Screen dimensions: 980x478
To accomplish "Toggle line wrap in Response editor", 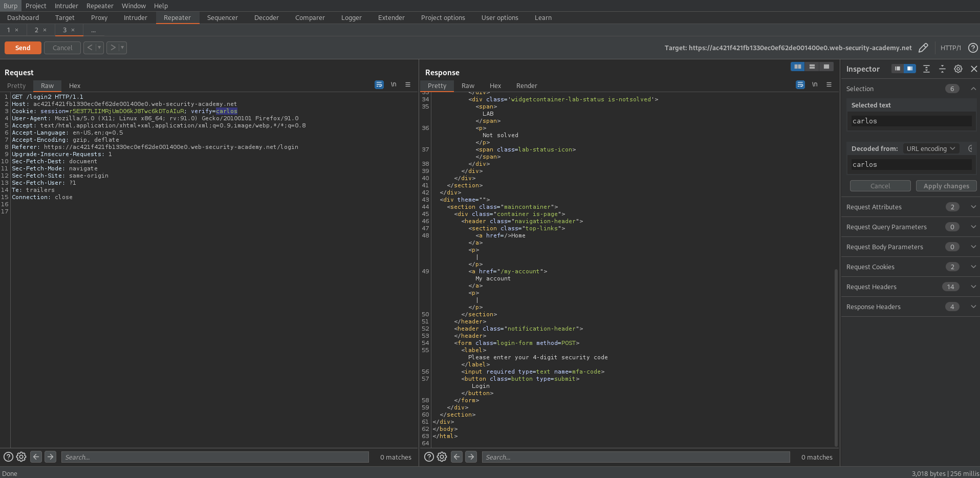I will coord(800,84).
